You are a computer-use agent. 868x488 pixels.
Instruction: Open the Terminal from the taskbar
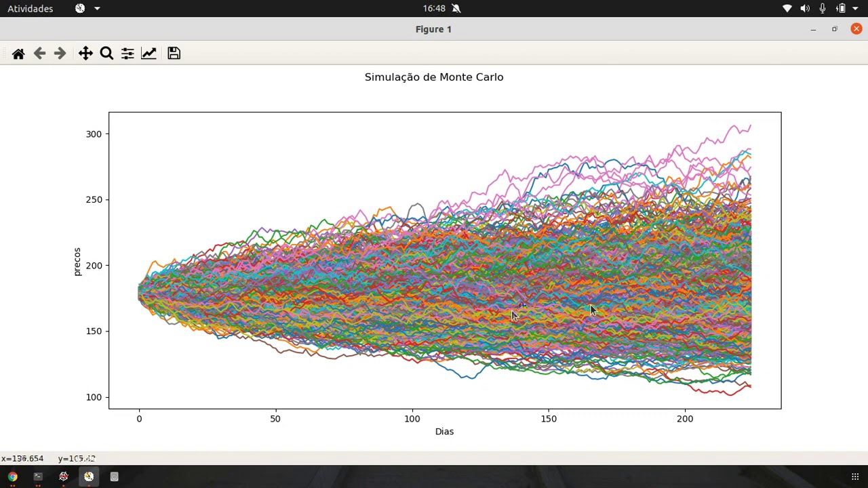pos(38,476)
